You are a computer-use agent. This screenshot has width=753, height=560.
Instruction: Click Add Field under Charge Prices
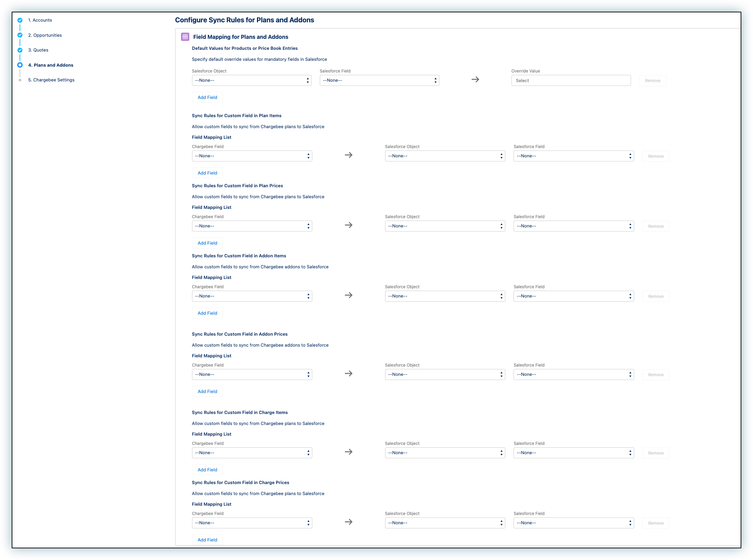pos(207,540)
